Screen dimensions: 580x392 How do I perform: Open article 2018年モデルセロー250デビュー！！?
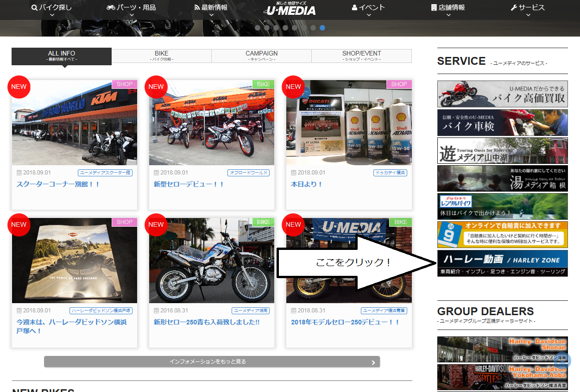click(x=345, y=322)
